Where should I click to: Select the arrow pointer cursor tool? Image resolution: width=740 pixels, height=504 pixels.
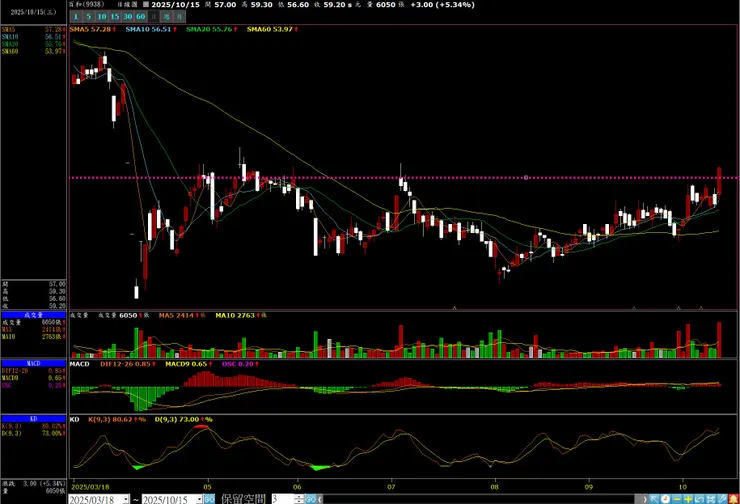point(654,499)
